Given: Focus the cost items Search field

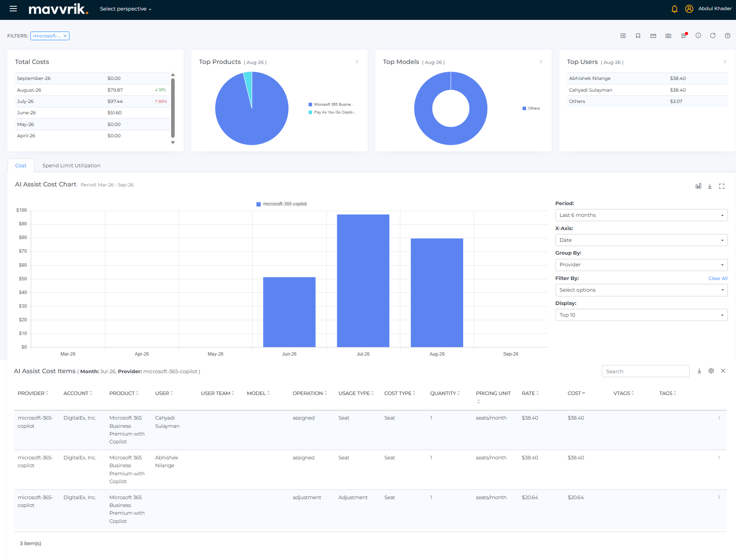Looking at the screenshot, I should tap(646, 371).
